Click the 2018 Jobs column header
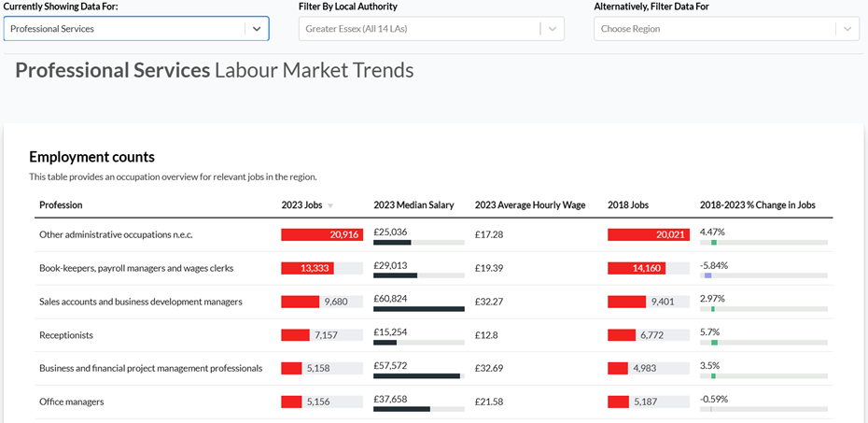 pos(627,205)
